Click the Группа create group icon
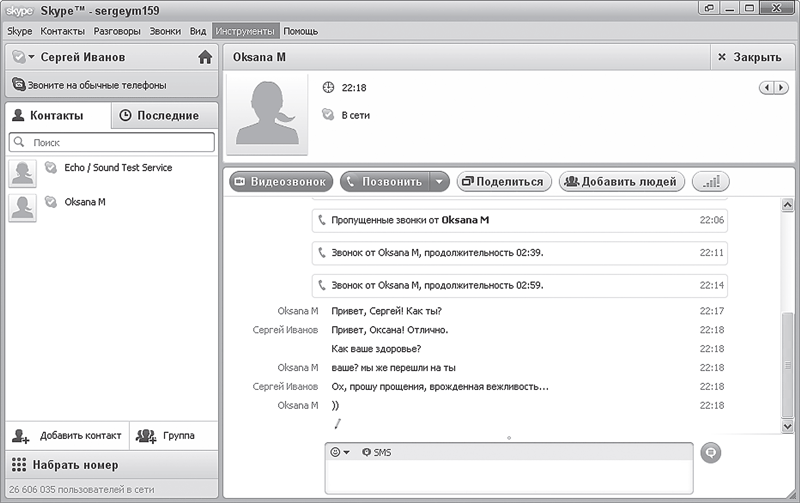This screenshot has width=800, height=503. 146,436
